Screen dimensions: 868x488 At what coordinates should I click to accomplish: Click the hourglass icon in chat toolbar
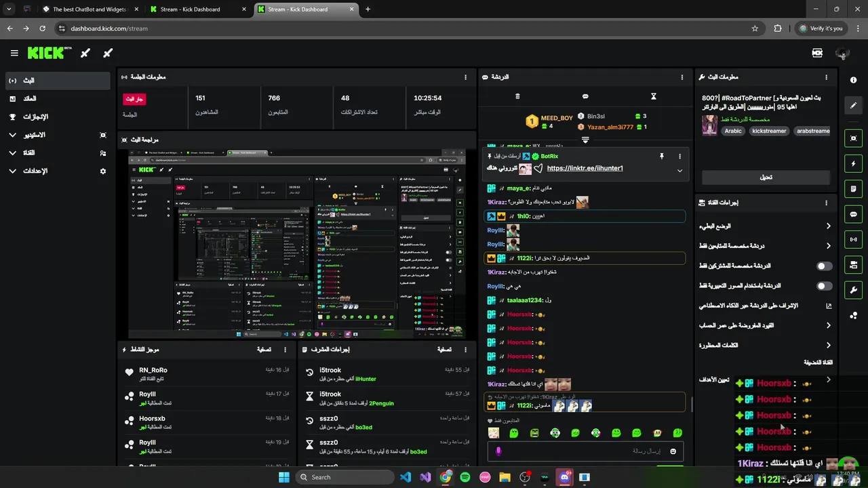pos(654,96)
